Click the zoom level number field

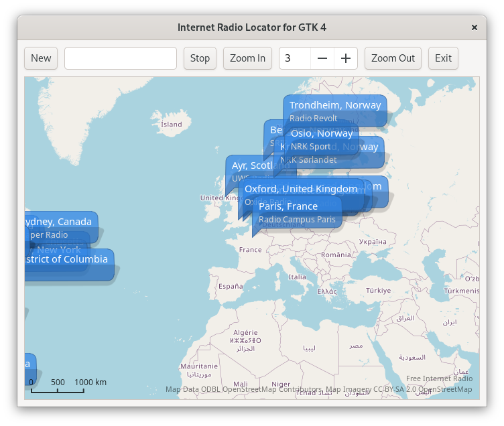click(x=295, y=58)
